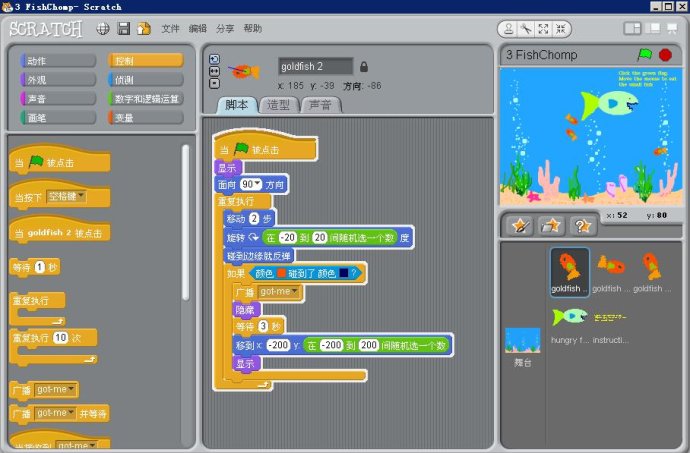The image size is (690, 453).
Task: Select the 数字和逻辑运算 category
Action: tap(146, 99)
